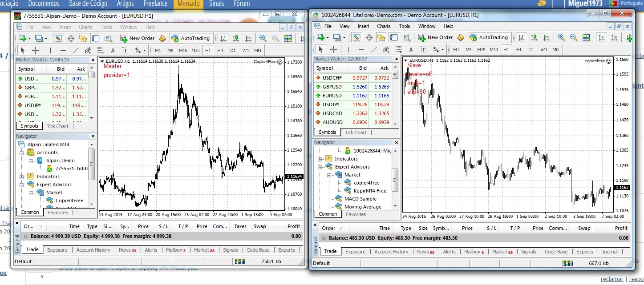Open Strategy Tester icon in Alpari toolbar
644x285 pixels.
tap(108, 38)
